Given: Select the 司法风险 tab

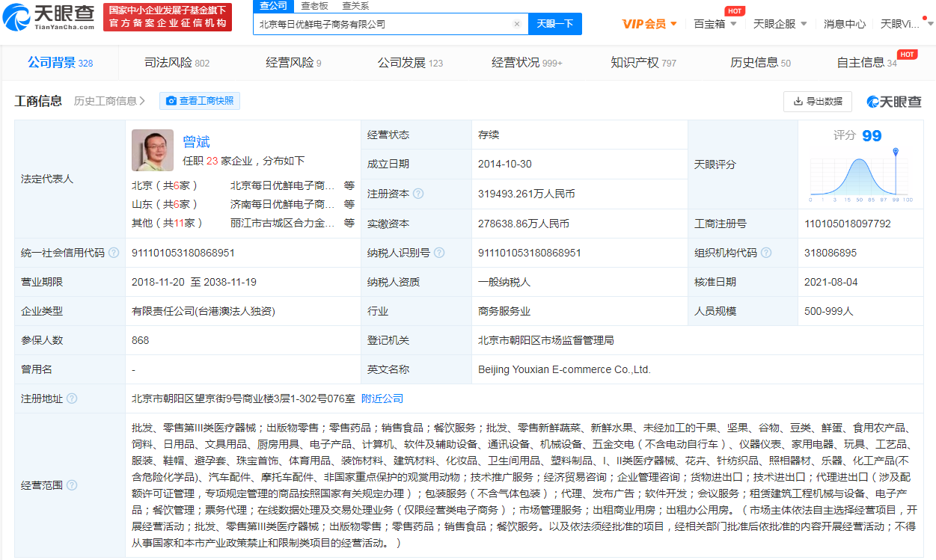Looking at the screenshot, I should pyautogui.click(x=177, y=63).
